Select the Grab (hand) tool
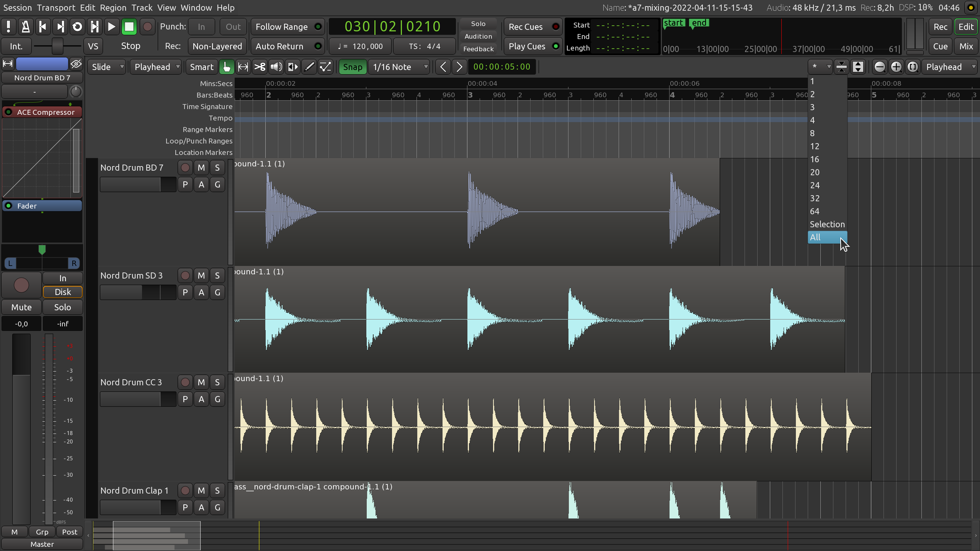The height and width of the screenshot is (551, 980). (227, 67)
